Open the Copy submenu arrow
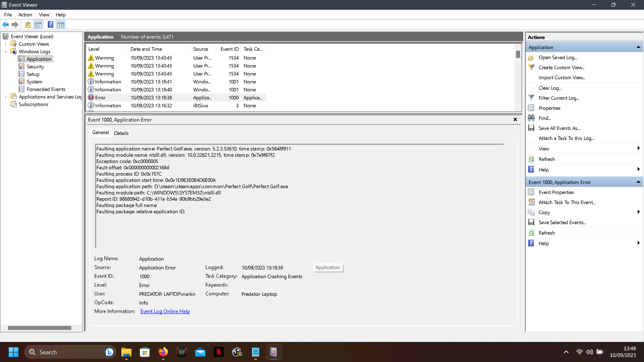Image resolution: width=644 pixels, height=362 pixels. [638, 212]
